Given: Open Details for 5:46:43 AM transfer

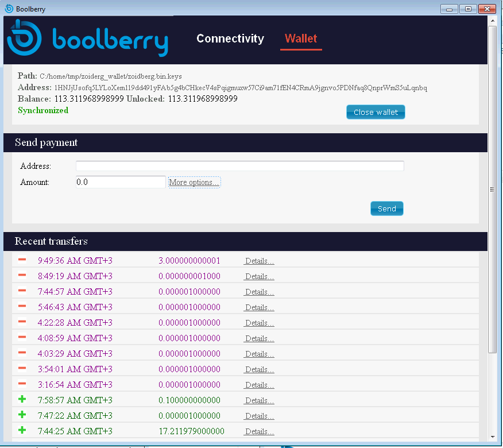Looking at the screenshot, I should (x=259, y=307).
